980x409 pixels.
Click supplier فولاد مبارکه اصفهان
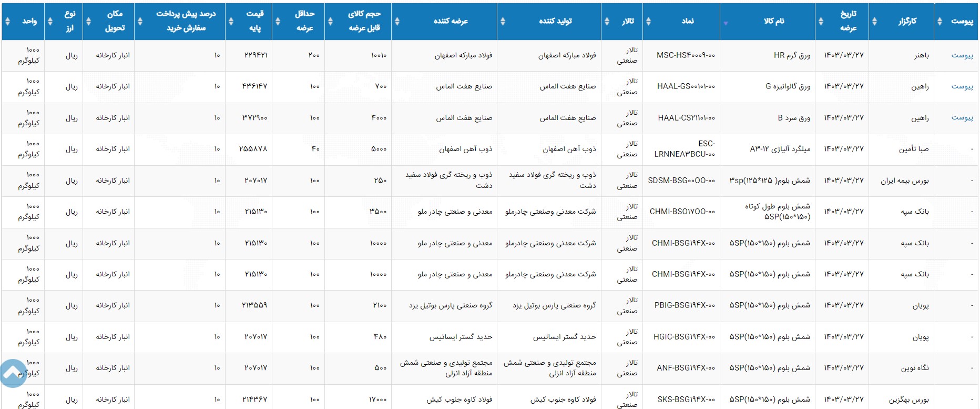(x=463, y=55)
